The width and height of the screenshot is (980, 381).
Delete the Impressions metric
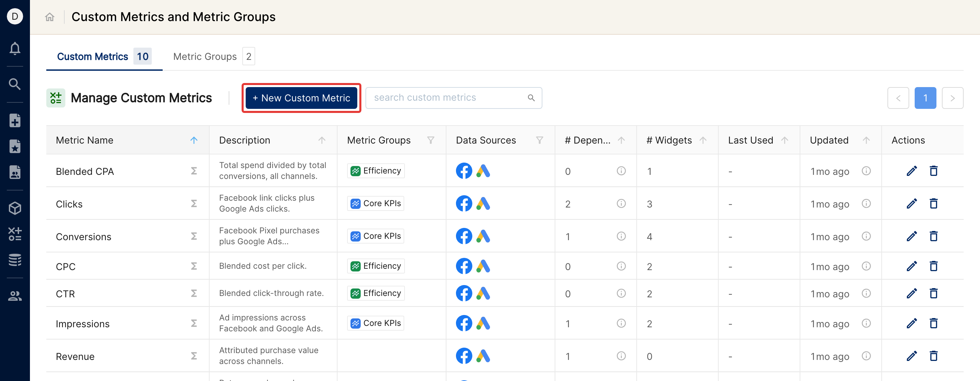(x=934, y=324)
